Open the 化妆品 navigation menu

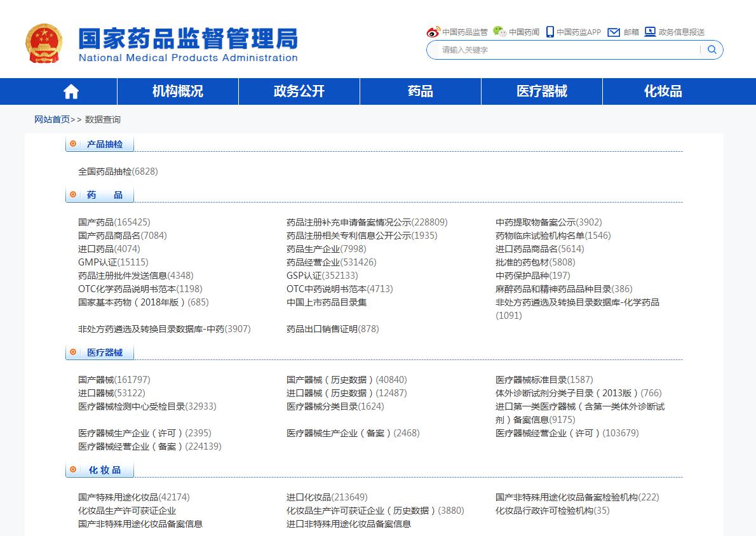coord(663,91)
